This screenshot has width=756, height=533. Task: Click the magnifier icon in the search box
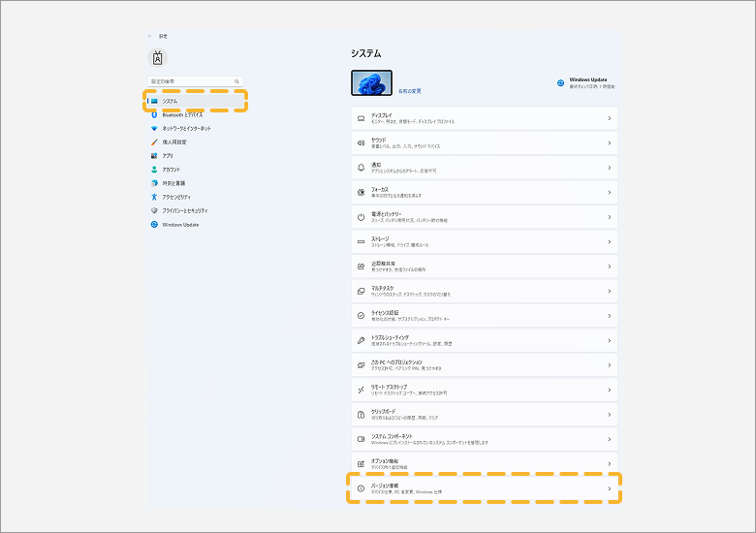236,81
